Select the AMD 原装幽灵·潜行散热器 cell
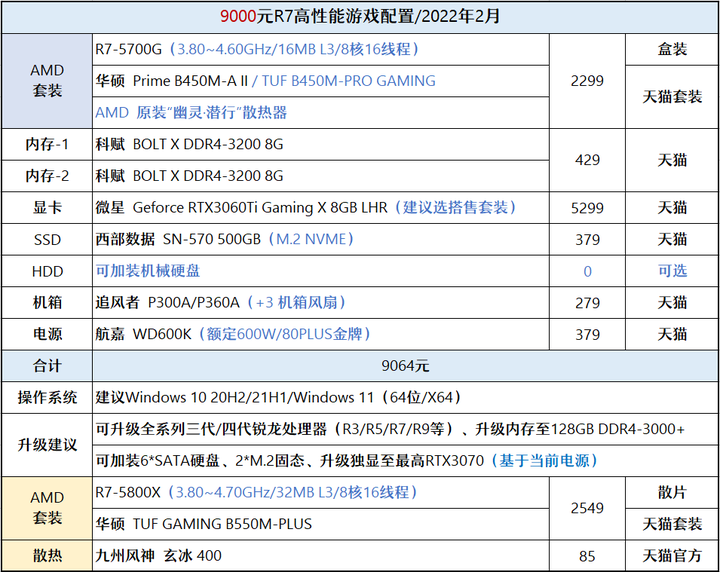720x572 pixels. (321, 113)
